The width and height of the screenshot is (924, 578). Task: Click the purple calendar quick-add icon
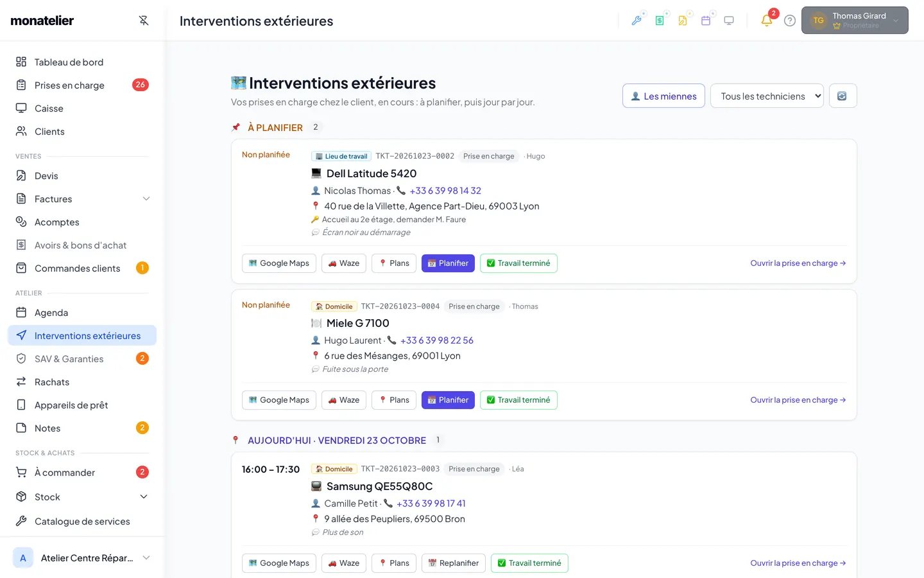[706, 21]
